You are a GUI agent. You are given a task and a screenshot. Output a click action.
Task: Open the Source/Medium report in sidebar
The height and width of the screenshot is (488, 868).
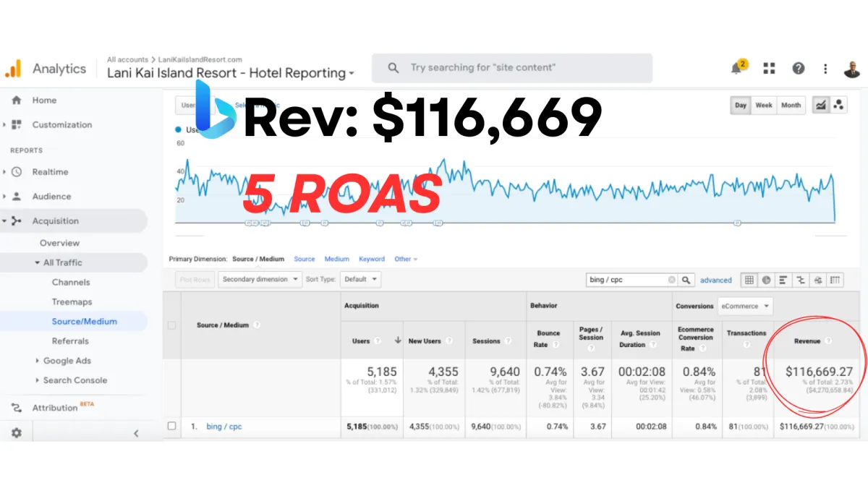click(x=84, y=321)
